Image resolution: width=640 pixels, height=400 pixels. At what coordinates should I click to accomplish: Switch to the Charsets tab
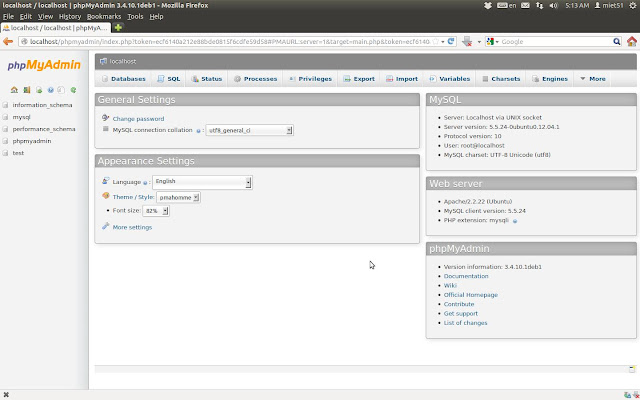pos(501,79)
